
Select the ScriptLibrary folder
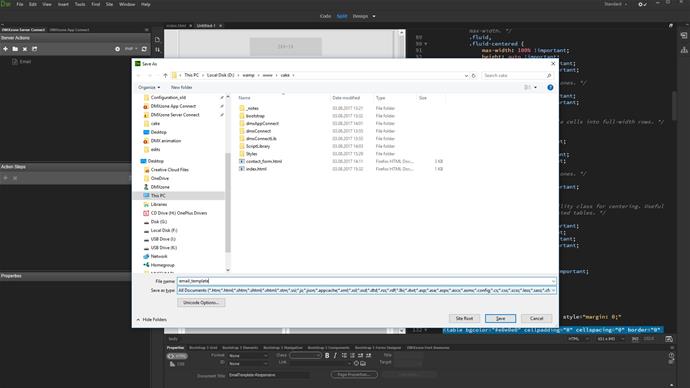[258, 146]
